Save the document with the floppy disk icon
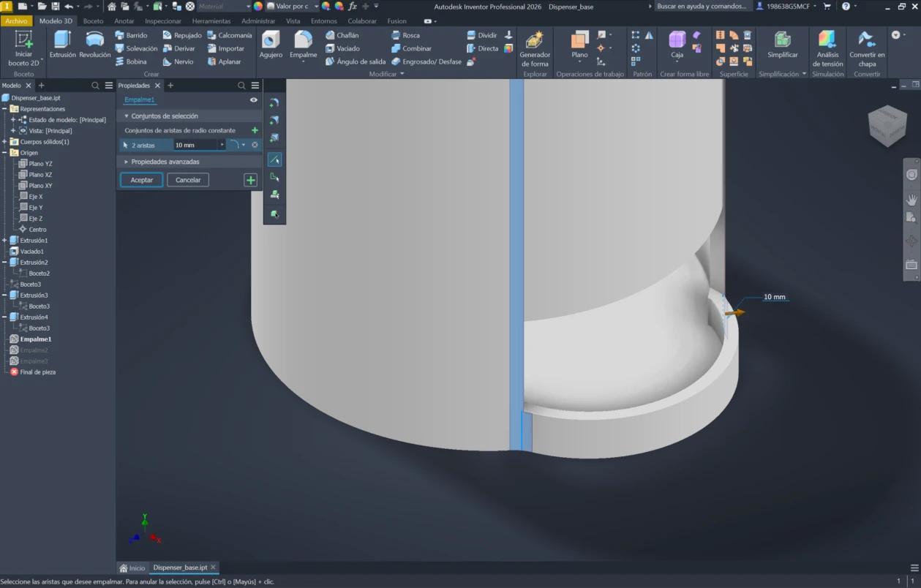Image resolution: width=921 pixels, height=588 pixels. click(55, 6)
